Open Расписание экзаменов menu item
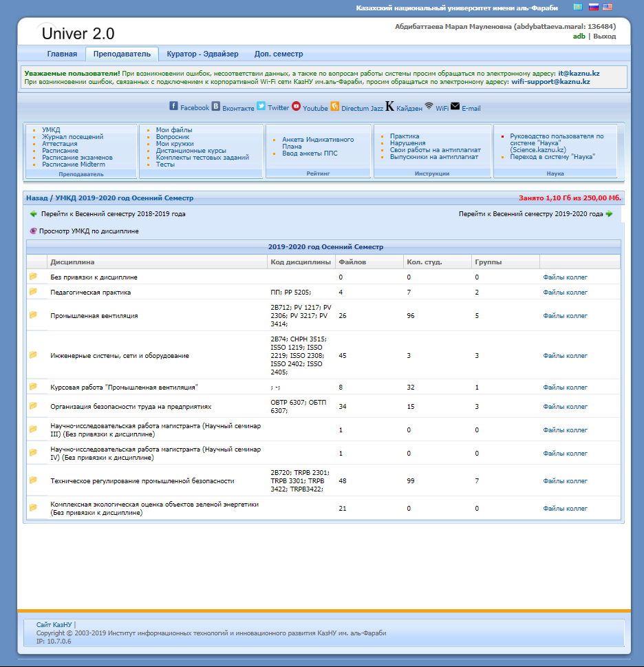Image resolution: width=644 pixels, height=667 pixels. [77, 158]
